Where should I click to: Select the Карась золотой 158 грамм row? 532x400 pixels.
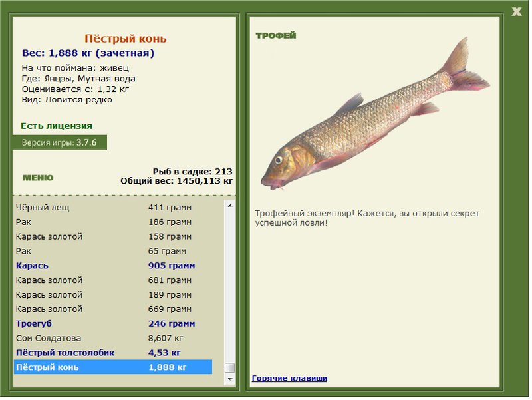[x=113, y=236]
